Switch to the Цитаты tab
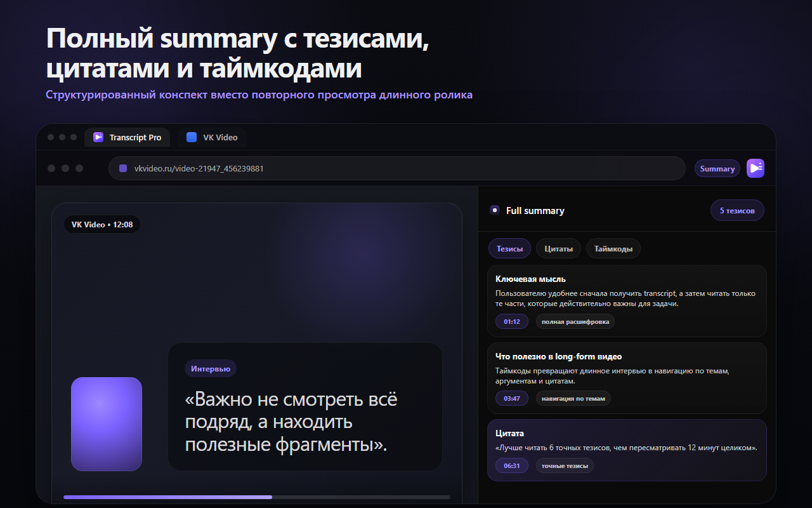The image size is (812, 508). point(558,248)
